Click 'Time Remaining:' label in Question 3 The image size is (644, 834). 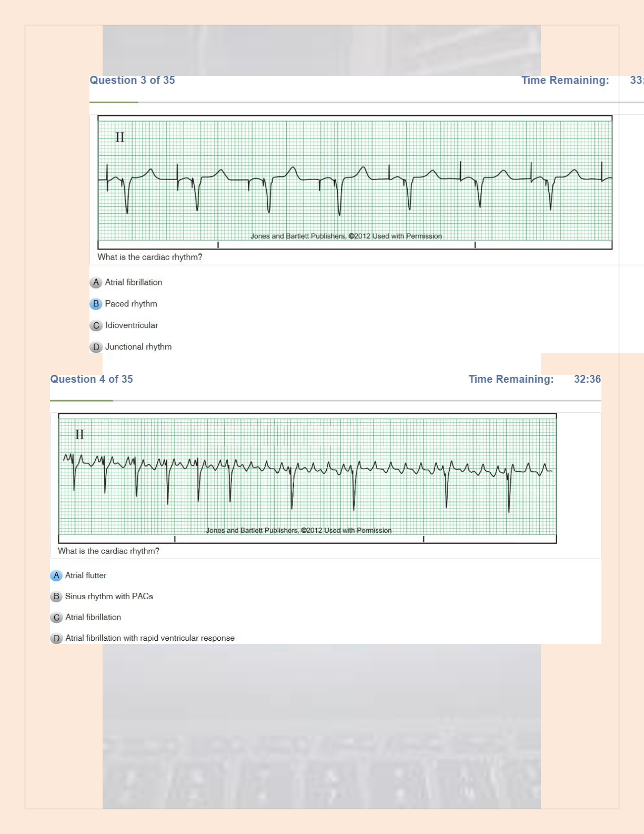click(x=565, y=80)
